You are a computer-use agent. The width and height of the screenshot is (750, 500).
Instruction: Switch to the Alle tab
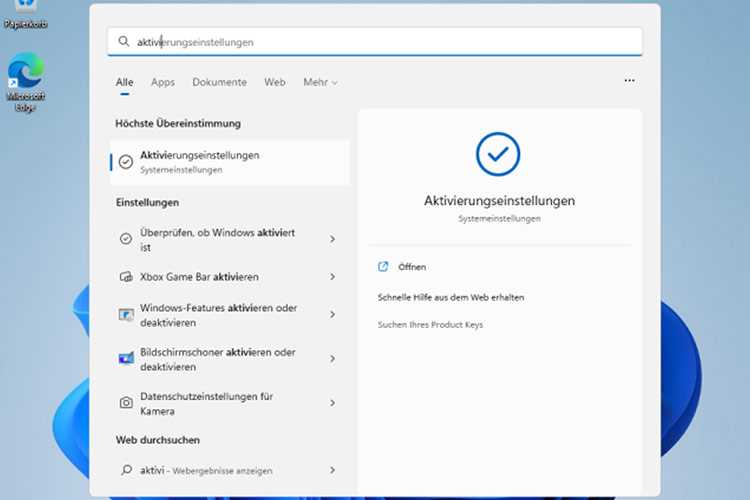[124, 82]
